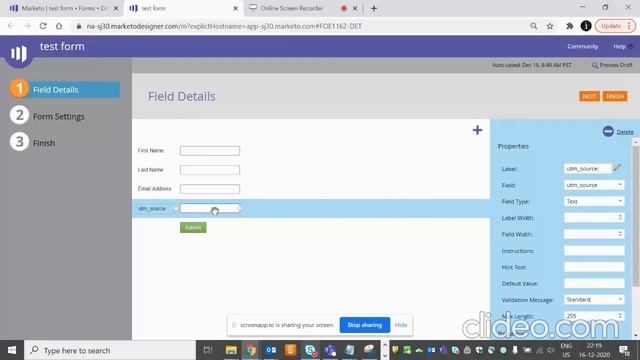640x360 pixels.
Task: Go to the Chrome home page
Action: 59,26
